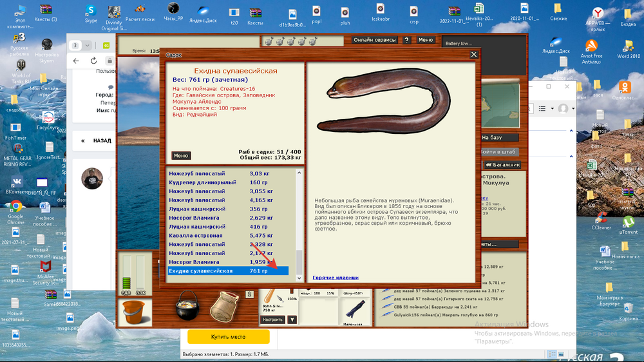This screenshot has width=644, height=362.
Task: Open the Корзина recycle bin
Action: [629, 312]
